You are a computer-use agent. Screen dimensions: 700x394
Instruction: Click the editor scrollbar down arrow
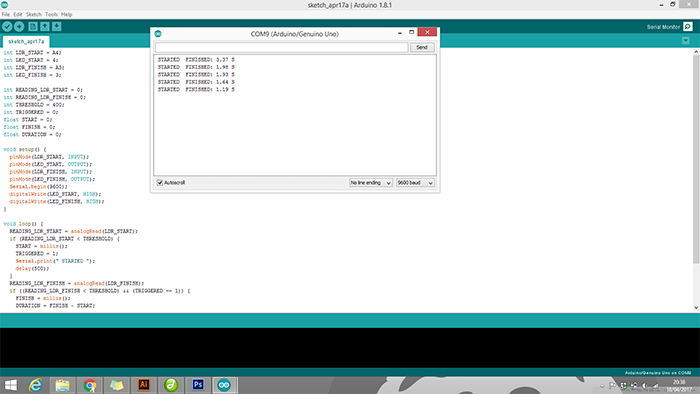click(696, 307)
